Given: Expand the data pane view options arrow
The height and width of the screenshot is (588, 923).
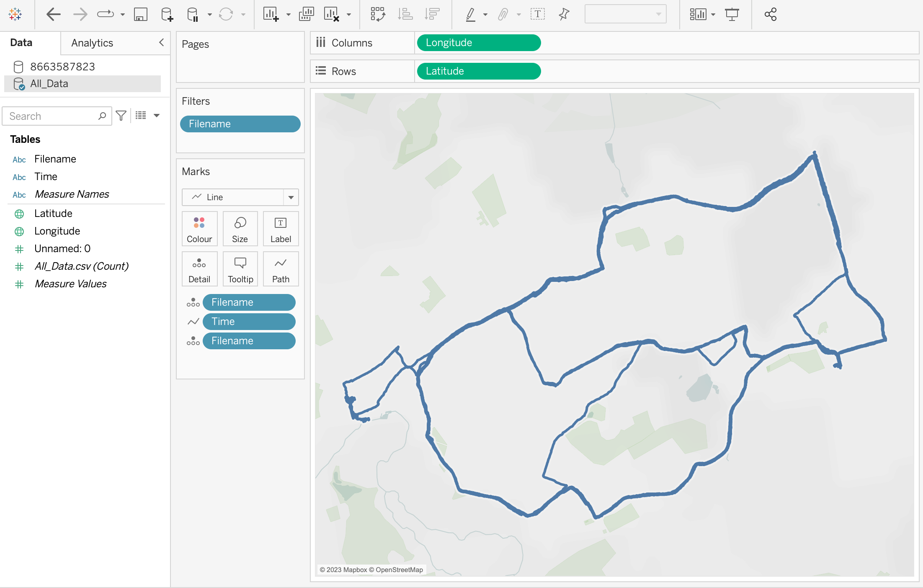Looking at the screenshot, I should point(157,116).
